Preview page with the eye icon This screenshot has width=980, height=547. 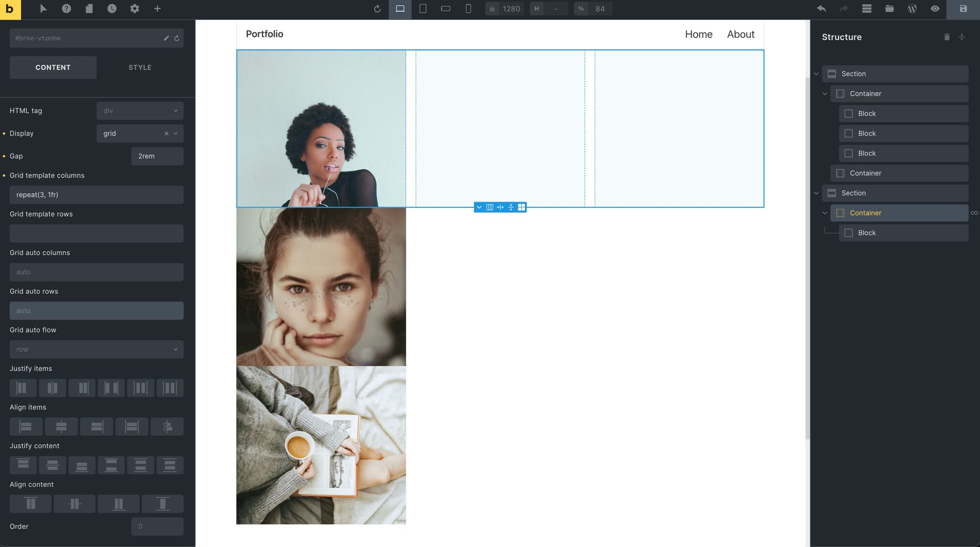click(935, 9)
